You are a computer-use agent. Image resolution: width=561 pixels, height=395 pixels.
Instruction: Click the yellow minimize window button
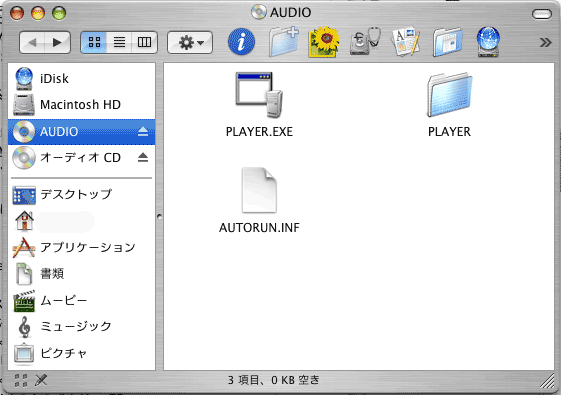click(38, 13)
